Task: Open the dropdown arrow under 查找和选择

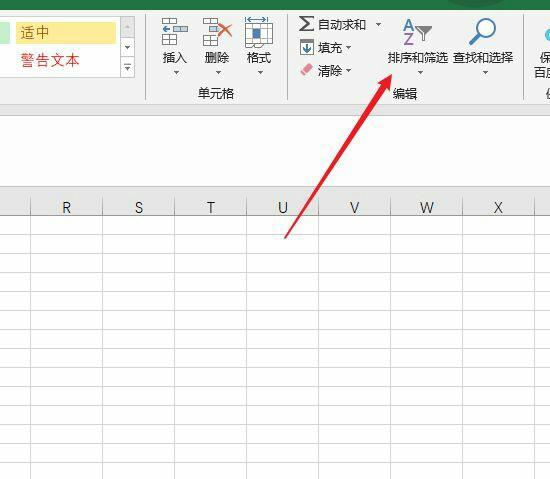Action: click(x=485, y=73)
